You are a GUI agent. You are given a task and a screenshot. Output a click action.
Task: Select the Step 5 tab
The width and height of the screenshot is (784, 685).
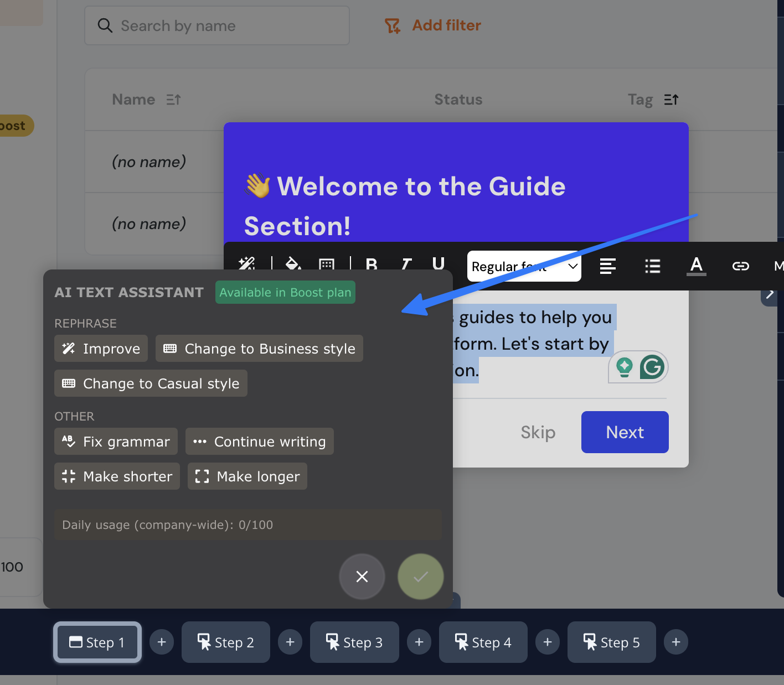tap(611, 642)
